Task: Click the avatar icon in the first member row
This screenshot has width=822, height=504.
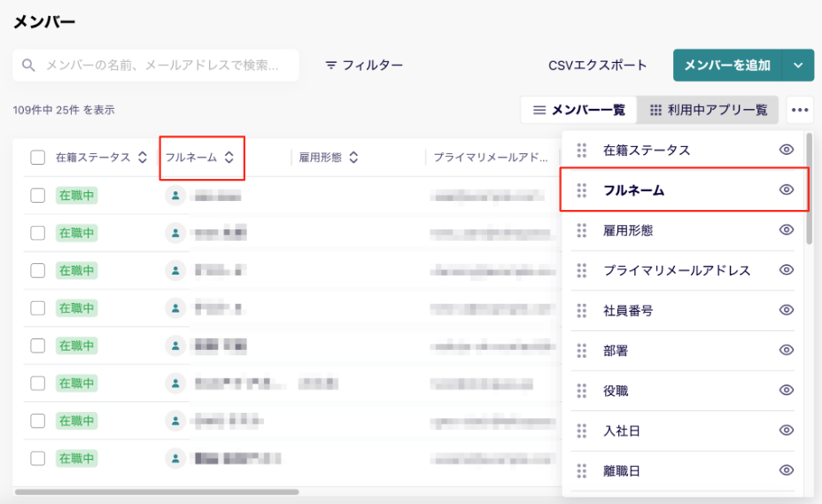Action: 175,196
